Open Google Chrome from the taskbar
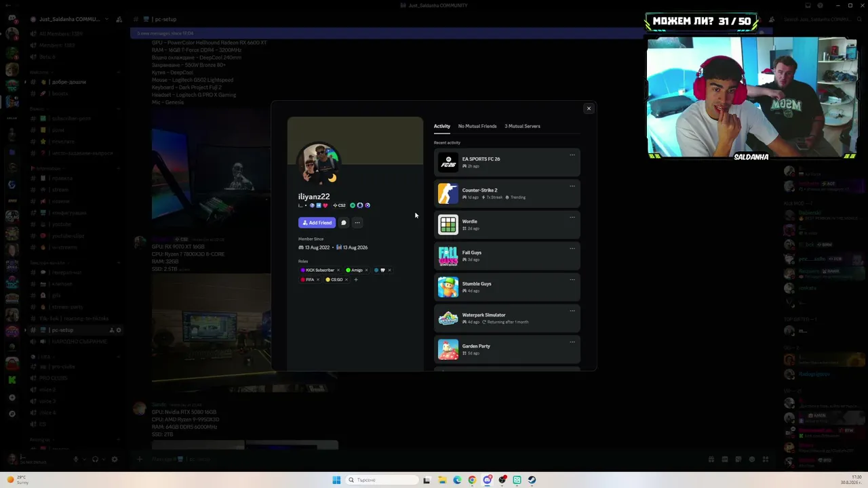Image resolution: width=868 pixels, height=488 pixels. click(472, 480)
